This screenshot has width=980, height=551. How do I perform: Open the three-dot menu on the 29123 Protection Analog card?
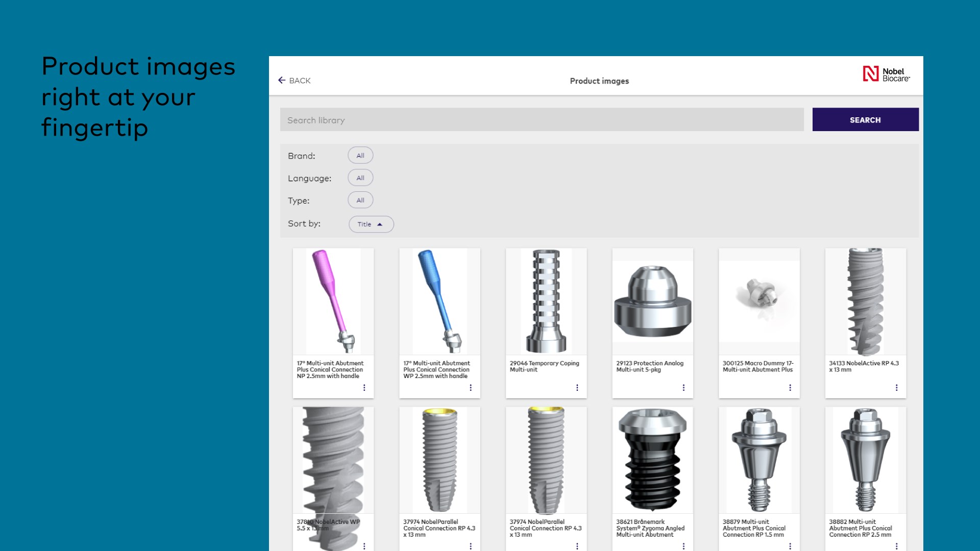[x=683, y=388]
